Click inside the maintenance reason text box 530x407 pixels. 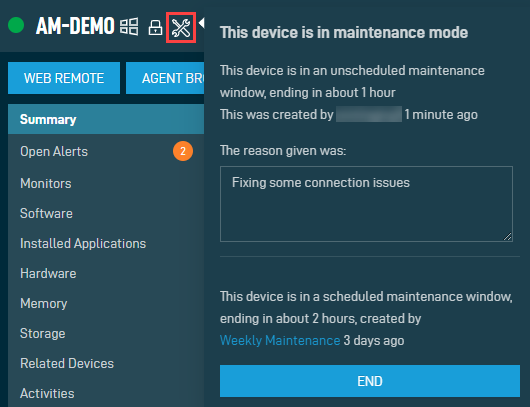[x=366, y=204]
